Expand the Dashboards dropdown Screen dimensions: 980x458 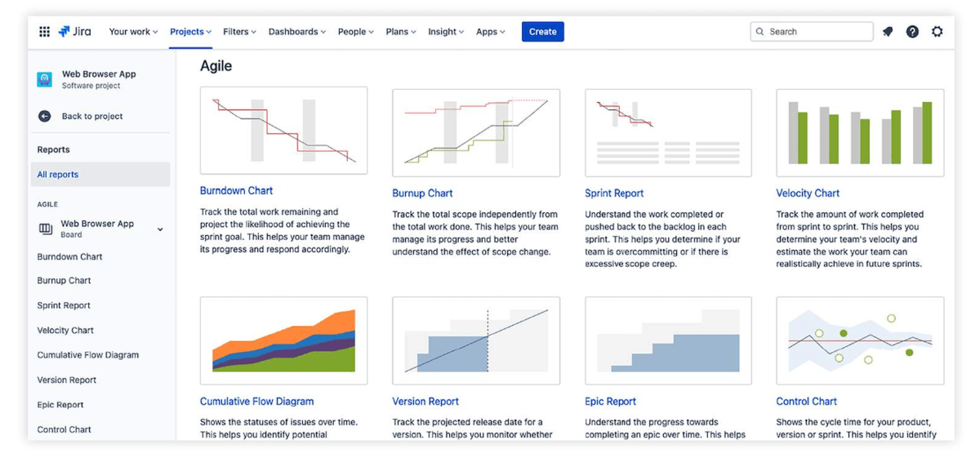click(x=296, y=32)
